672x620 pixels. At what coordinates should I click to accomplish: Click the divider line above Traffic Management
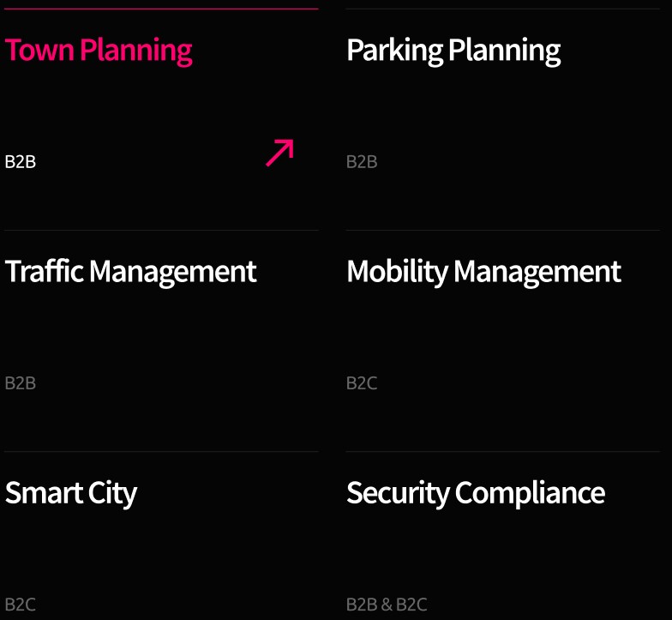[161, 230]
